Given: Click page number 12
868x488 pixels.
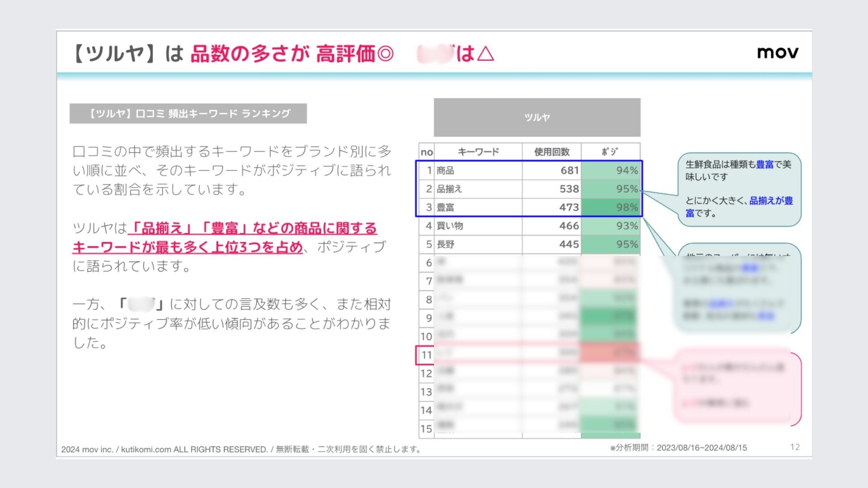Looking at the screenshot, I should (x=795, y=447).
